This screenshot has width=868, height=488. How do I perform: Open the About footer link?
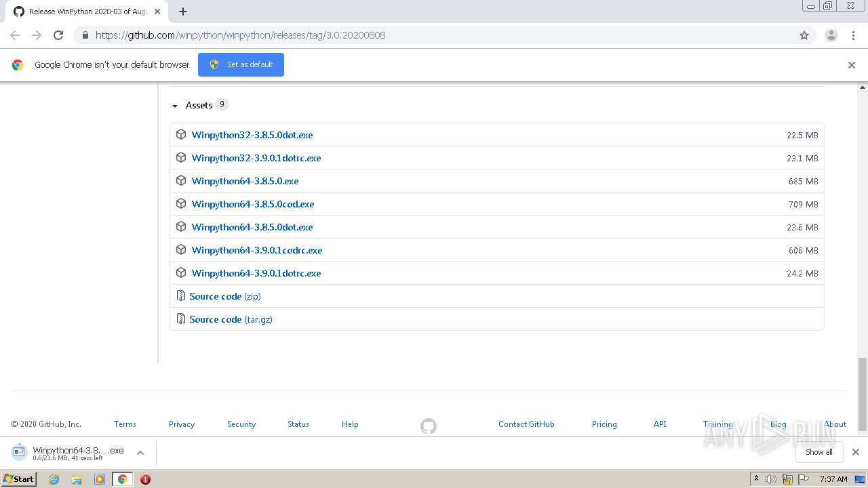[x=835, y=424]
